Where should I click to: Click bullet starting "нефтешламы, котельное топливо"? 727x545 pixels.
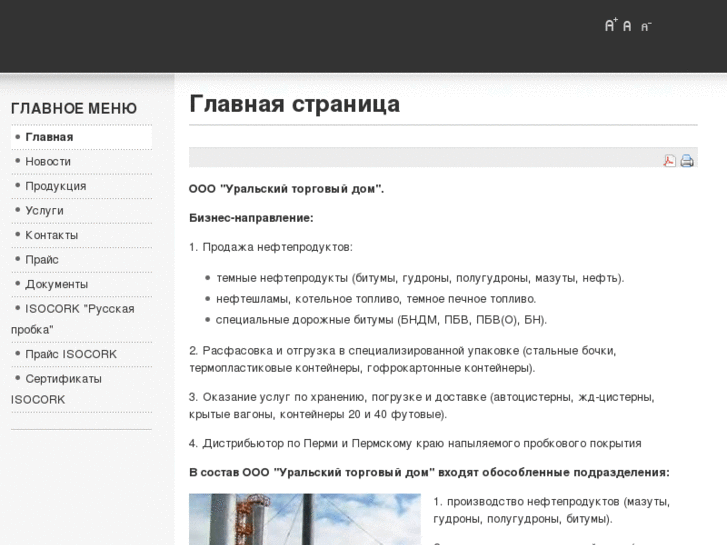pyautogui.click(x=376, y=299)
